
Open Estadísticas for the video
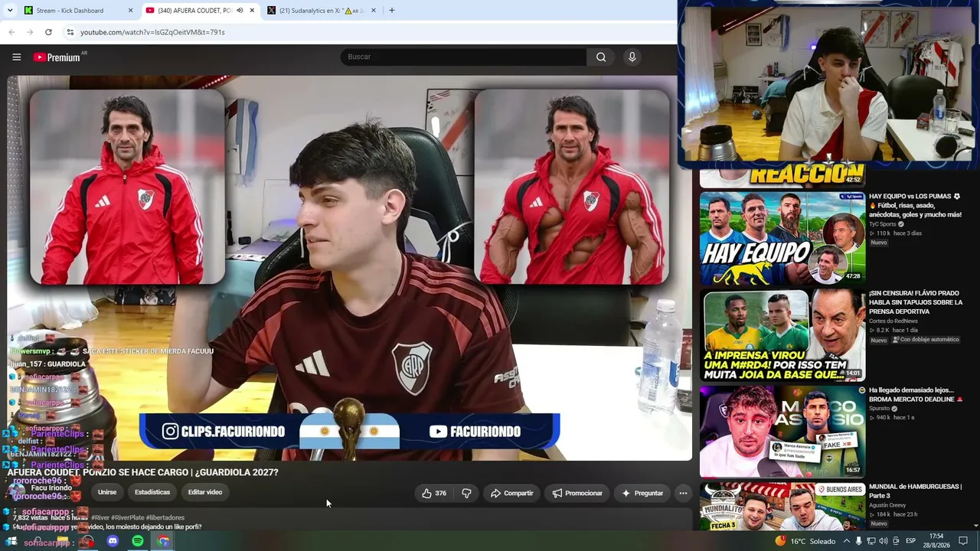[x=152, y=492]
